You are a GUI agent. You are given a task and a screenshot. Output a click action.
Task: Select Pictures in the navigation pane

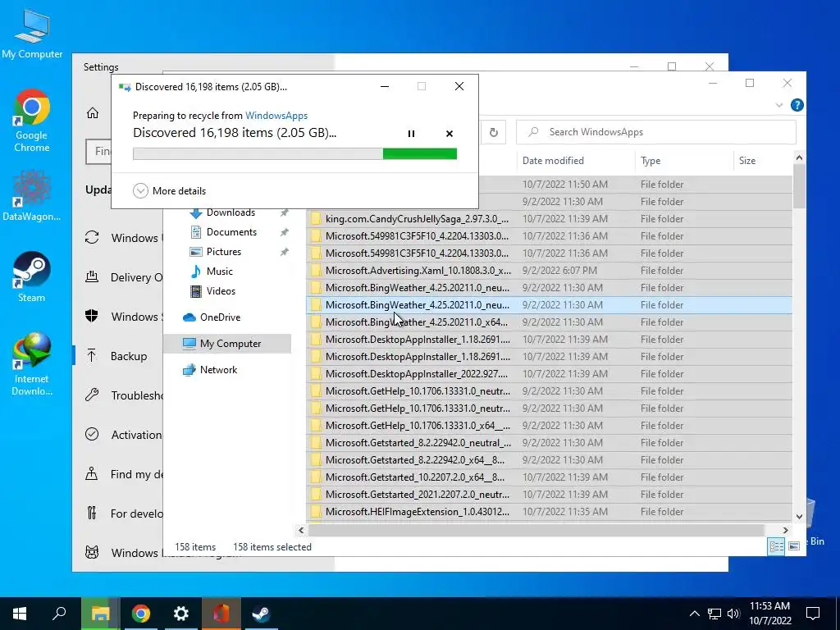click(223, 252)
